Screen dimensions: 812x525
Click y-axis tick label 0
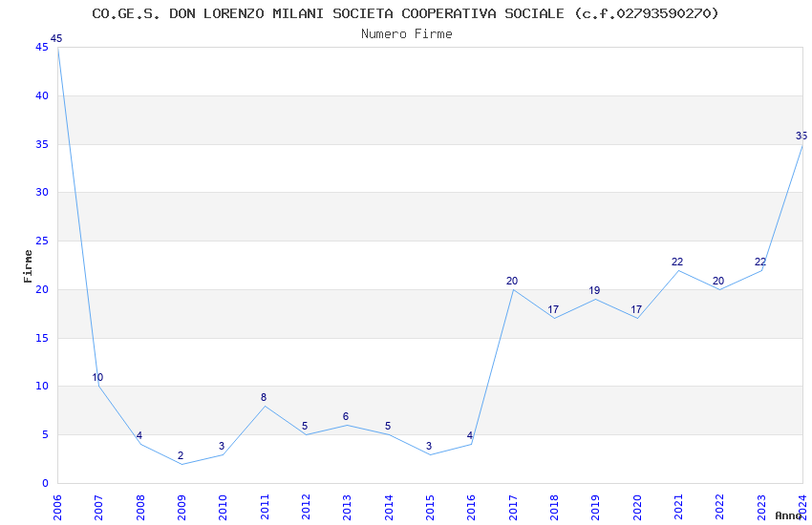[45, 483]
